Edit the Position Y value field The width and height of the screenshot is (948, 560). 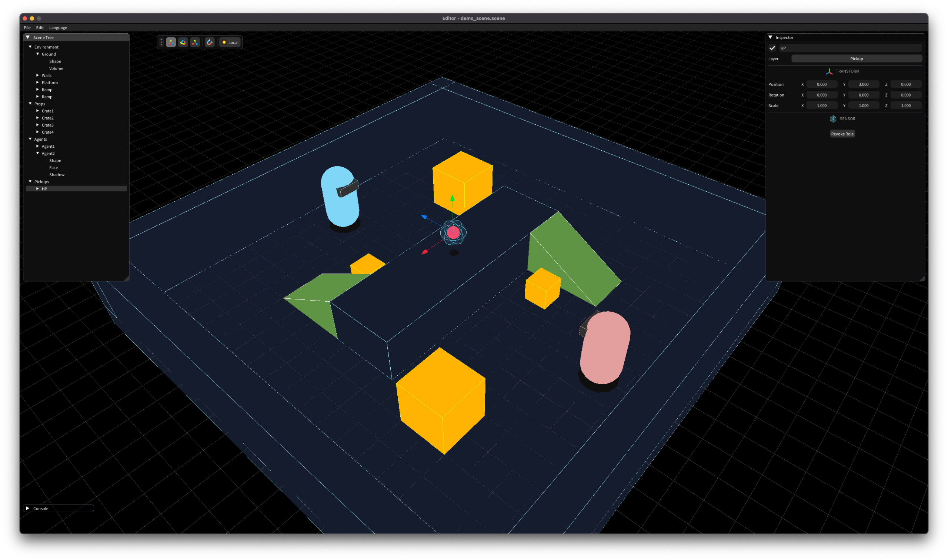tap(864, 84)
